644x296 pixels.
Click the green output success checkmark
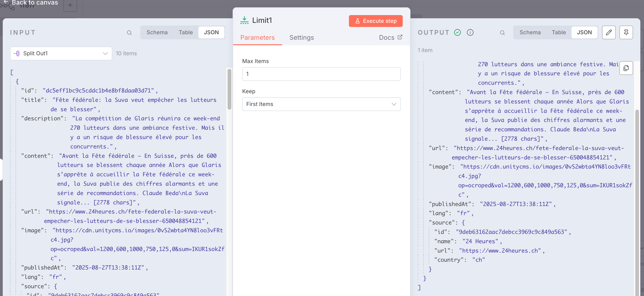tap(457, 32)
